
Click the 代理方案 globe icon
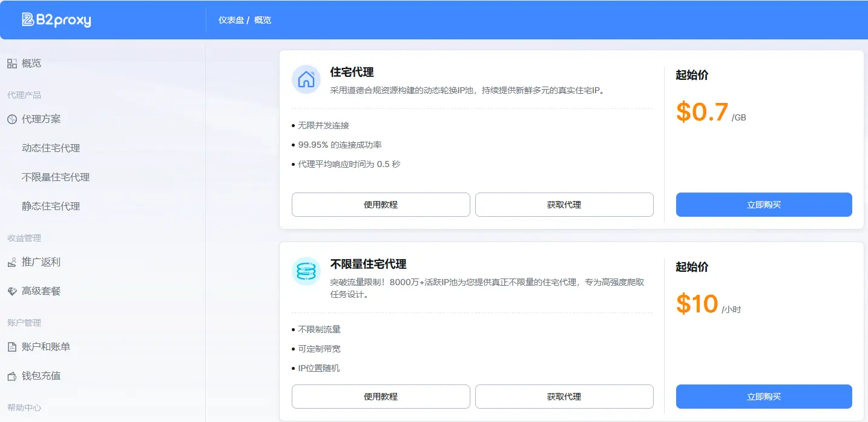(12, 119)
